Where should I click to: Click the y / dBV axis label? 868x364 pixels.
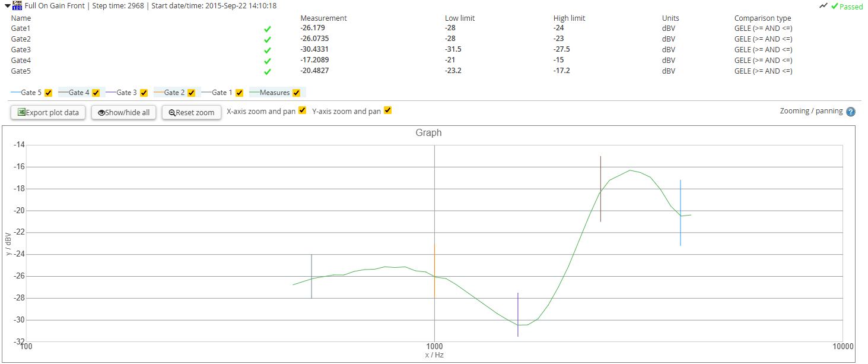click(x=9, y=243)
